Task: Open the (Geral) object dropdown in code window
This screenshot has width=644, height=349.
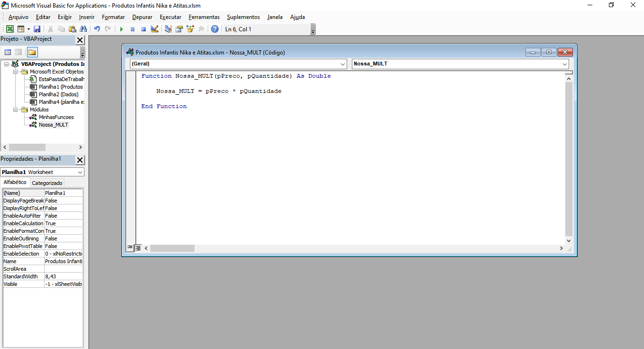Action: coord(343,64)
